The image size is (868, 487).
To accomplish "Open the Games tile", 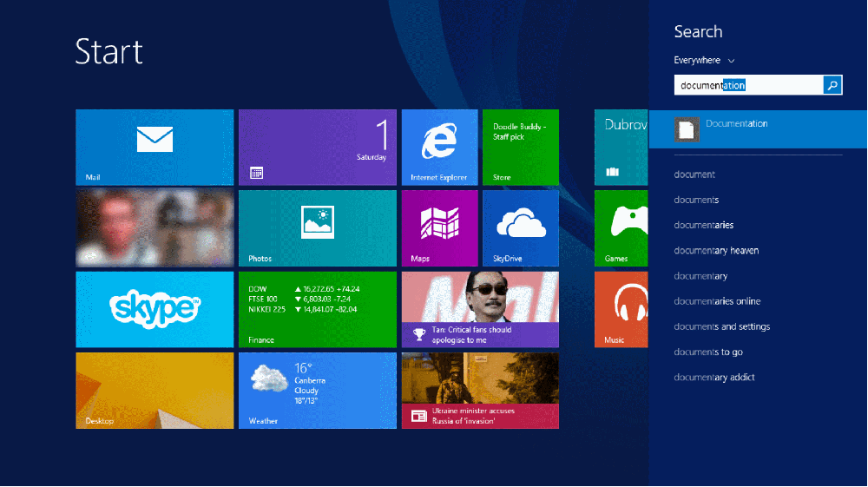I will 621,228.
